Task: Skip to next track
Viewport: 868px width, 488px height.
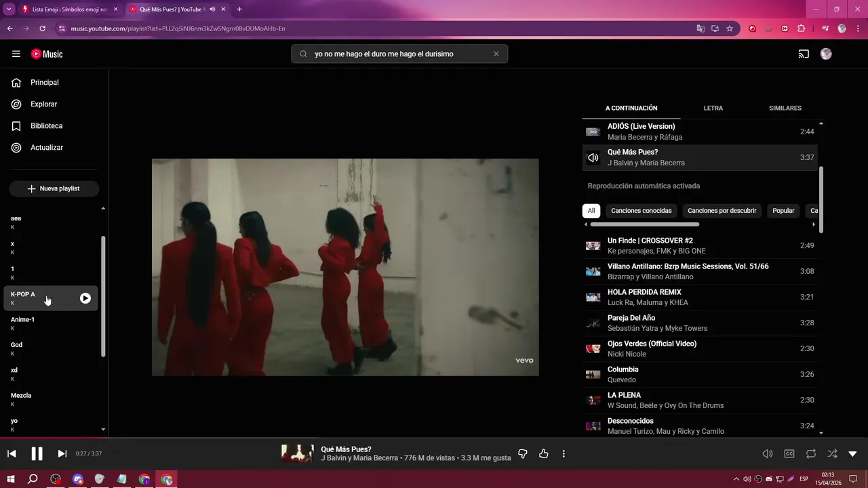Action: point(62,453)
